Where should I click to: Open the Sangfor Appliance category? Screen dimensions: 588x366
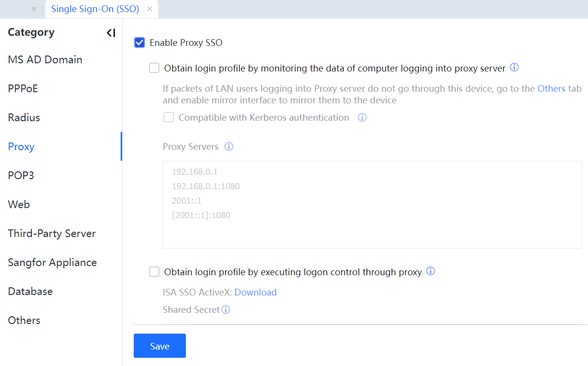(x=52, y=262)
